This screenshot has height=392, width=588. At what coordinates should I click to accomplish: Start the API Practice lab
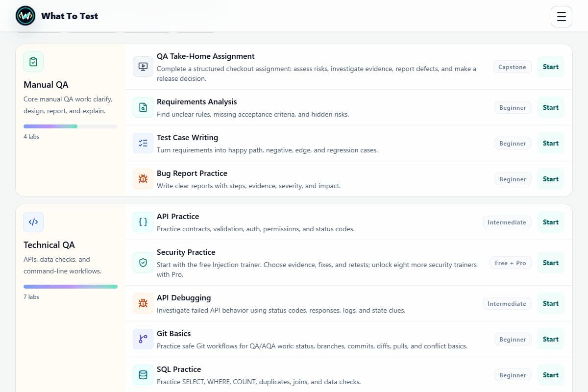point(551,222)
